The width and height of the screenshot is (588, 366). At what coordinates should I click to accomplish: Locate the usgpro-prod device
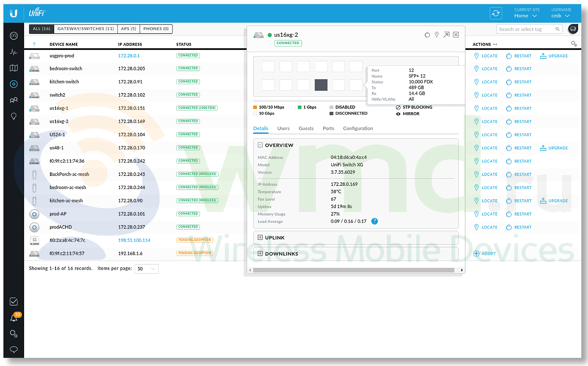coord(486,56)
